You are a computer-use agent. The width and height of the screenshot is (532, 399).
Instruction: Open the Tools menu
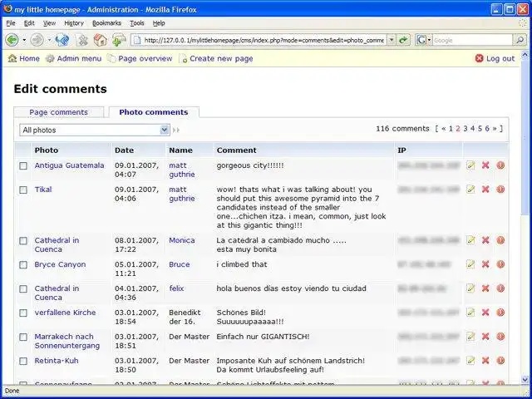point(137,23)
